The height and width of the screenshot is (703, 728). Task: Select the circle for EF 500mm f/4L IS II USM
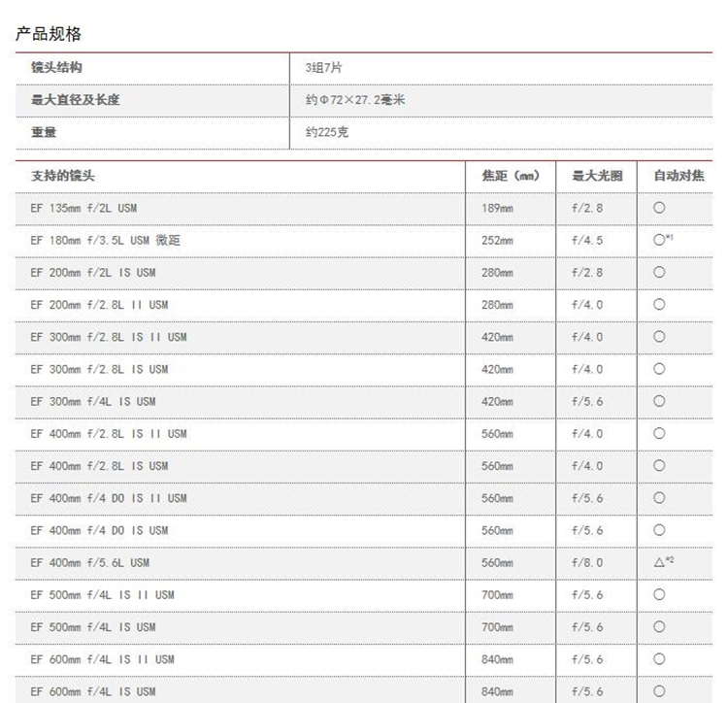click(x=659, y=594)
